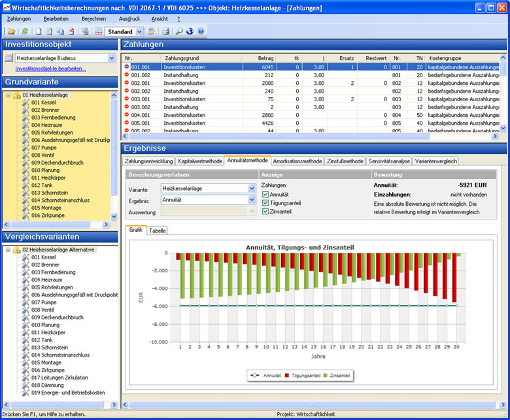Collapse the 01 Heizkesselanlage tree node
This screenshot has height=420, width=510.
pos(7,95)
